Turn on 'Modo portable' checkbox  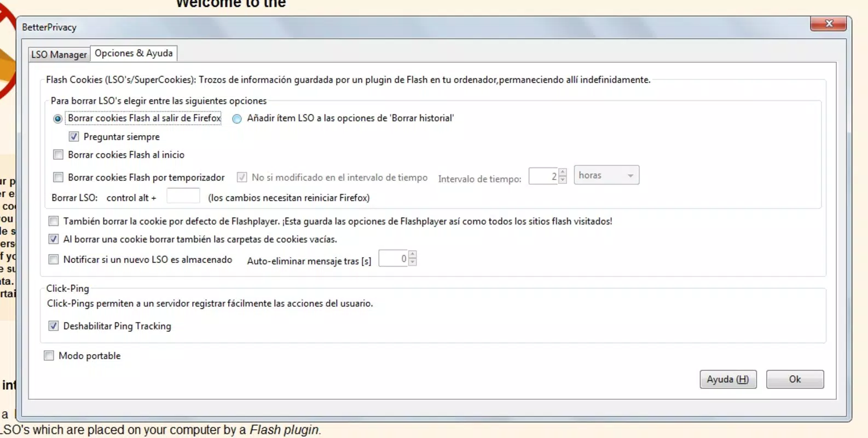49,356
